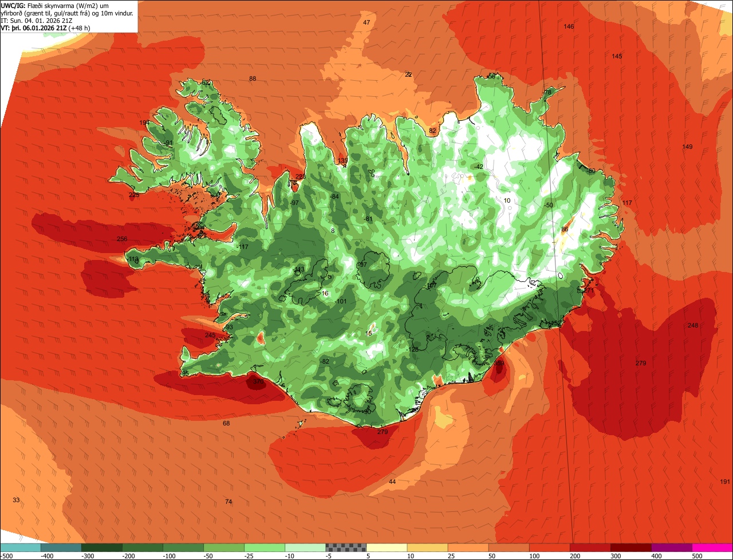The height and width of the screenshot is (560, 733).
Task: Click the value -81 in north-central Iceland
Action: tap(368, 219)
